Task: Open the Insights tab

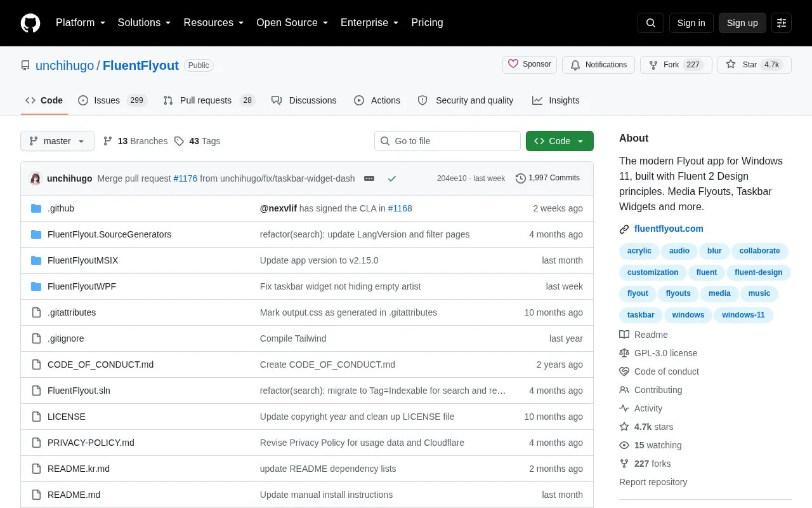Action: [x=556, y=100]
